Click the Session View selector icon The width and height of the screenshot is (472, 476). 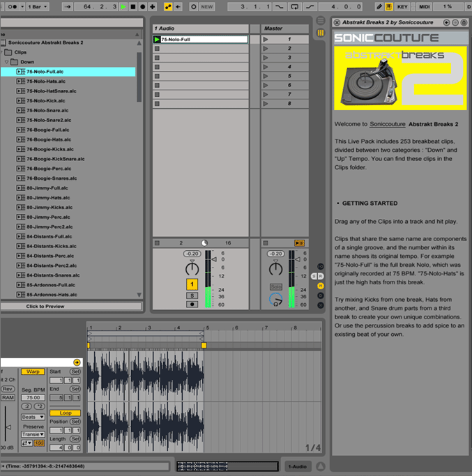[321, 33]
